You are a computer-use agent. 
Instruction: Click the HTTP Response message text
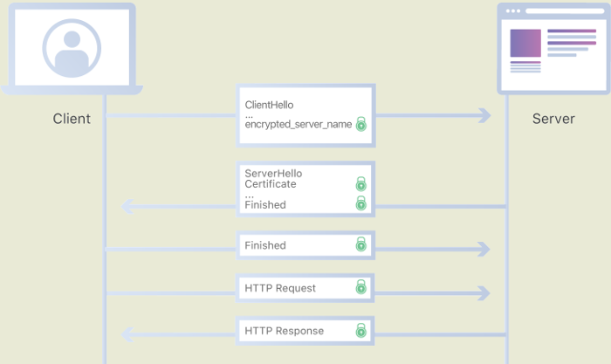coord(284,331)
